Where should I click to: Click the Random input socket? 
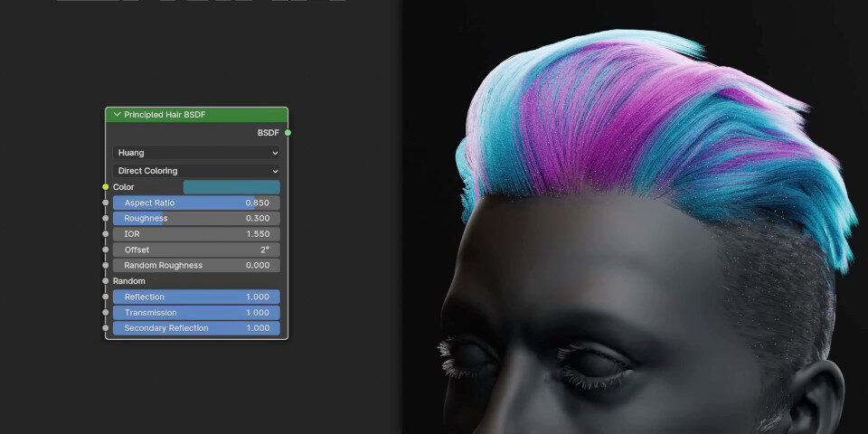pos(106,281)
